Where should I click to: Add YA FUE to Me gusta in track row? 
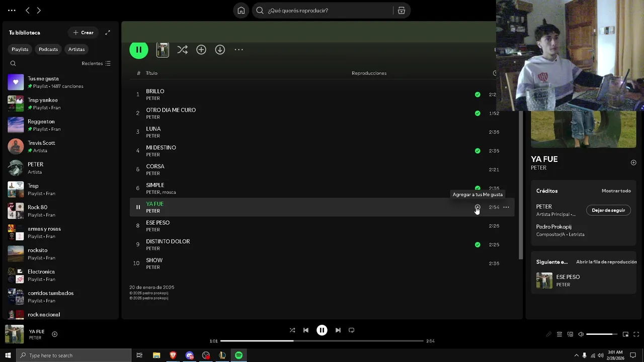pos(477,207)
